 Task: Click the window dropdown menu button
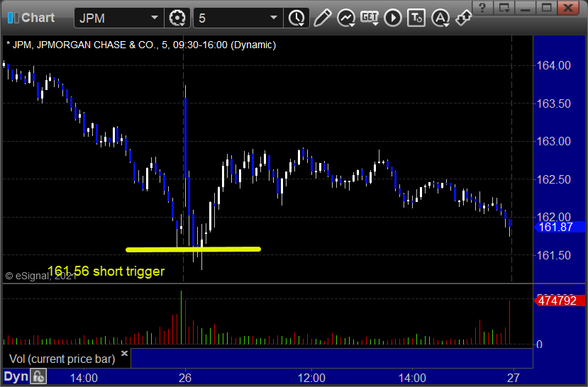[504, 8]
